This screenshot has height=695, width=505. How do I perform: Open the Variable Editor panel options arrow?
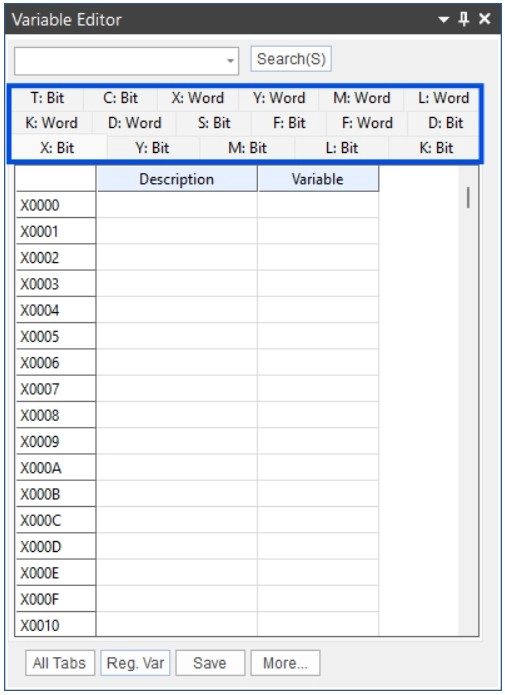pos(443,20)
